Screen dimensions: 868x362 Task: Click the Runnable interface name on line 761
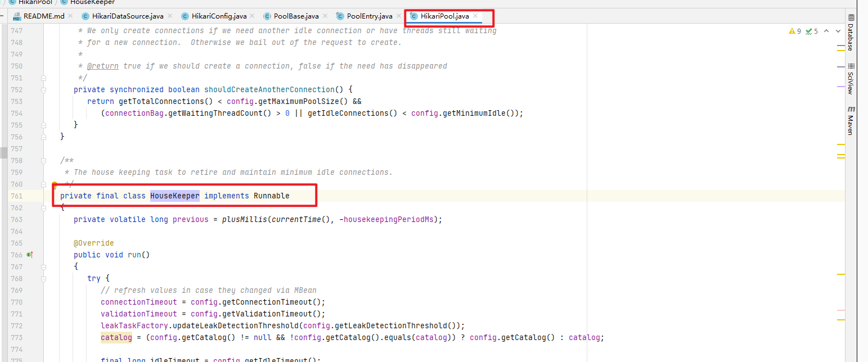point(272,196)
